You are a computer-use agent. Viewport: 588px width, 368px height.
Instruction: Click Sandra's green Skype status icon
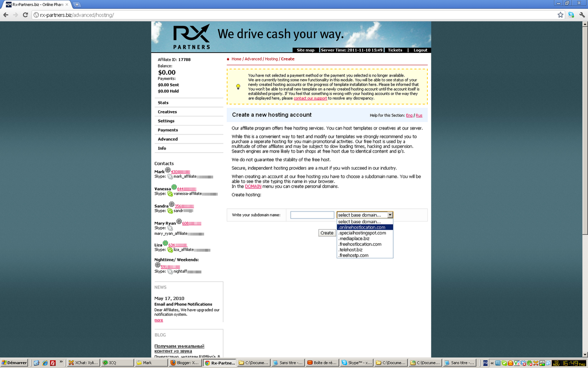170,211
